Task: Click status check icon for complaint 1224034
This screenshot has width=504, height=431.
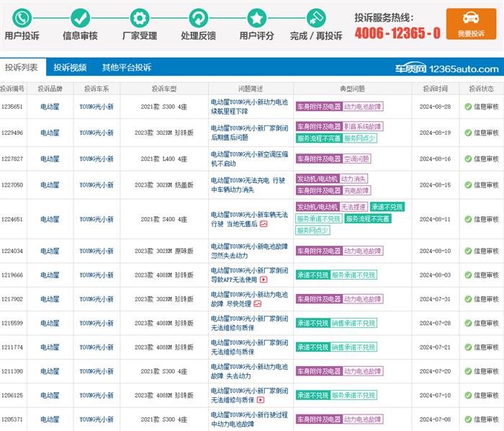Action: coord(468,251)
